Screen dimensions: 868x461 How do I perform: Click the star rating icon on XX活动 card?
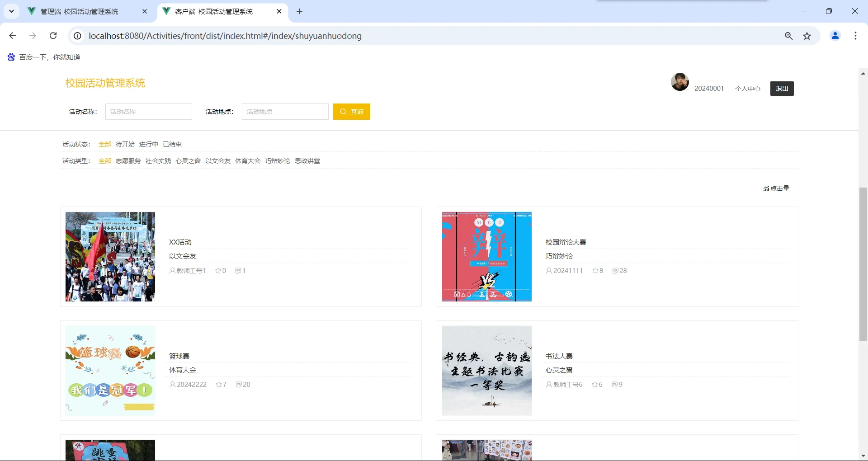pos(218,270)
